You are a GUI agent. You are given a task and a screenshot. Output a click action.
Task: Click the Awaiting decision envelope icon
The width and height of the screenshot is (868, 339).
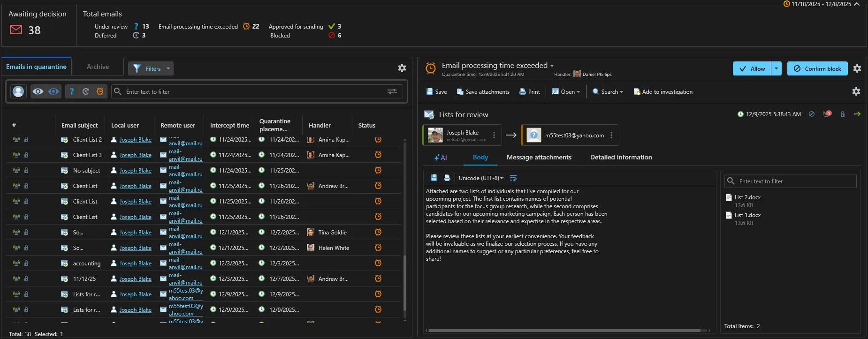tap(16, 30)
